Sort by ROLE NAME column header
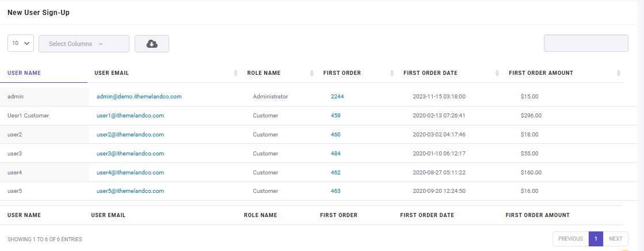644x251 pixels. (x=264, y=73)
